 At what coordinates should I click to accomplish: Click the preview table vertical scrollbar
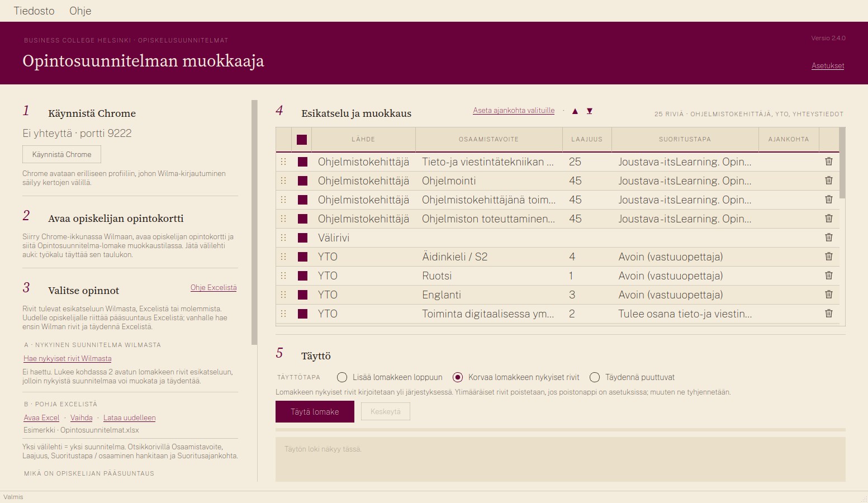(842, 163)
